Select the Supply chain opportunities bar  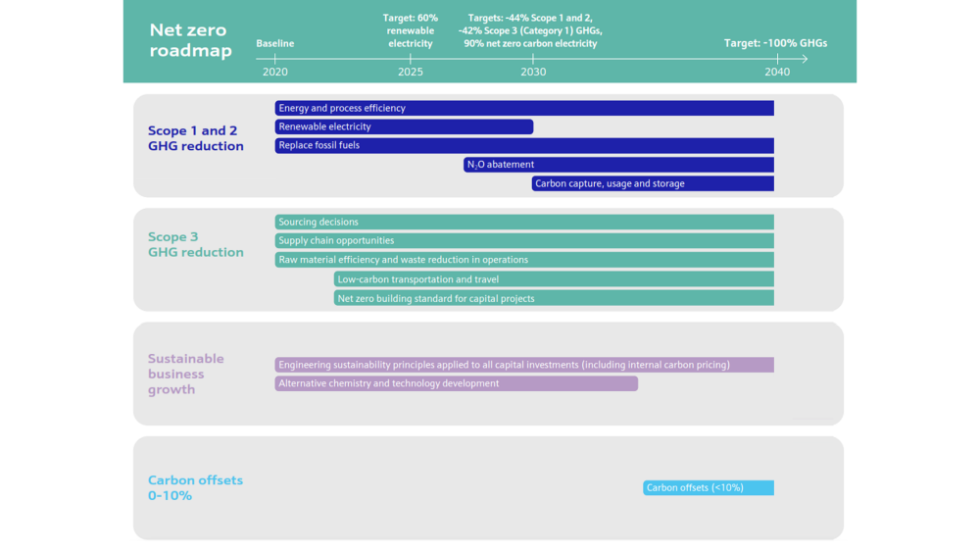[x=524, y=240]
